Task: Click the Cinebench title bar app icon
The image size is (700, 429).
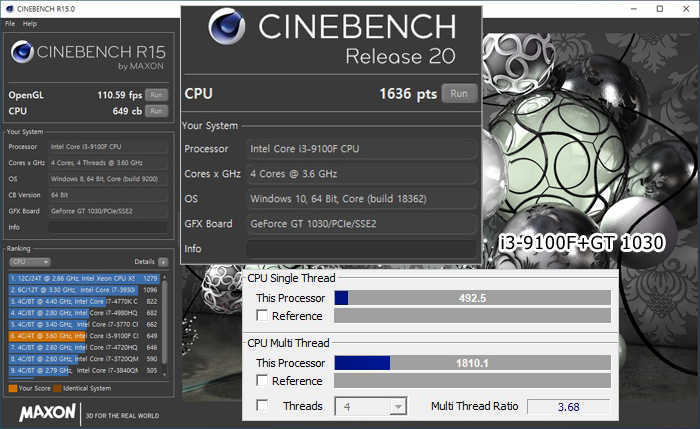Action: pos(9,8)
